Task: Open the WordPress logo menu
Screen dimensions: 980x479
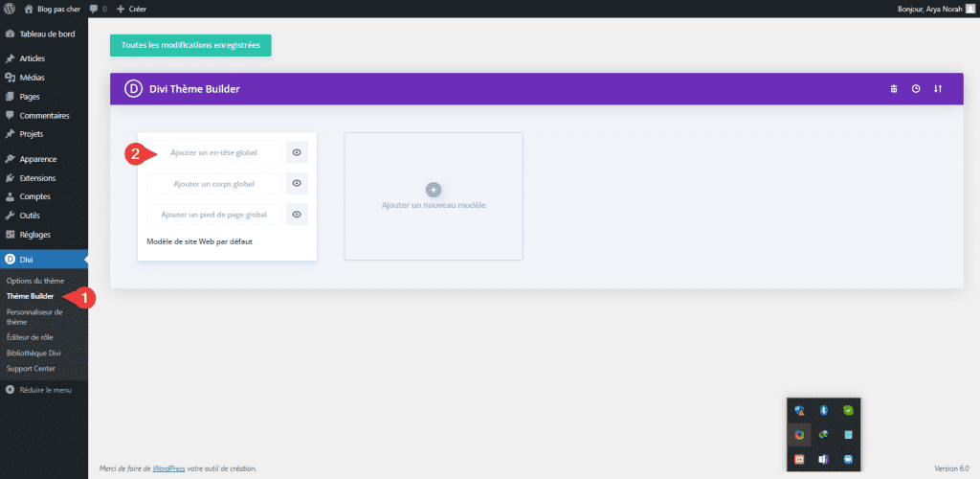Action: 10,9
